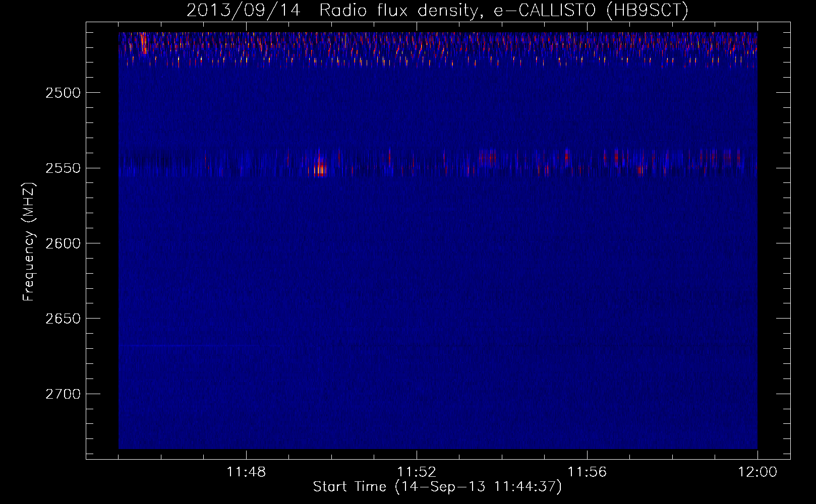Click the 2700 frequency tick label
Screen dimensions: 816x504
pyautogui.click(x=63, y=394)
